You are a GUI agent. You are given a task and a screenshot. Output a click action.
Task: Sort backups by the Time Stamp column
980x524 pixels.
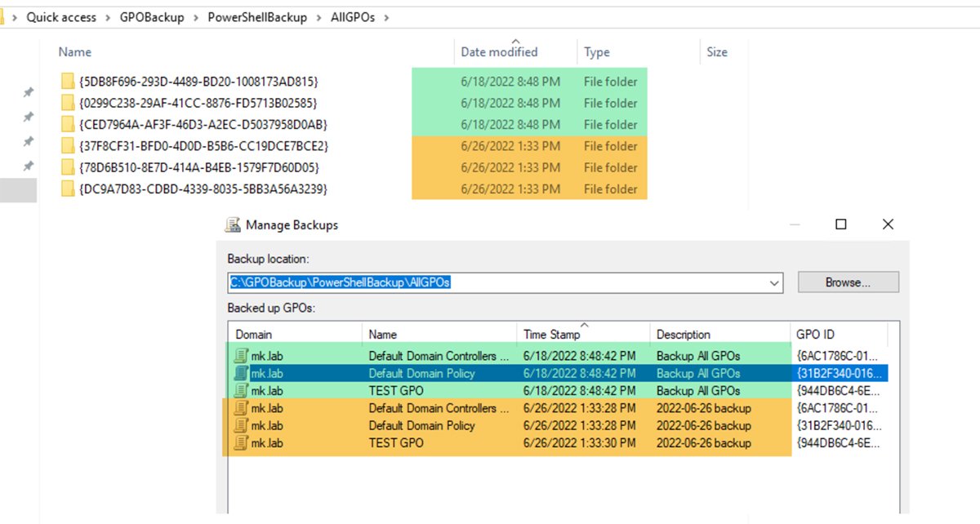tap(553, 334)
